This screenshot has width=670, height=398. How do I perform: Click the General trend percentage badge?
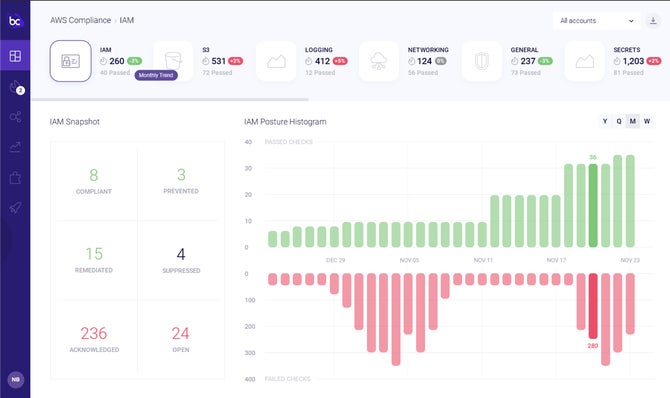coord(545,61)
